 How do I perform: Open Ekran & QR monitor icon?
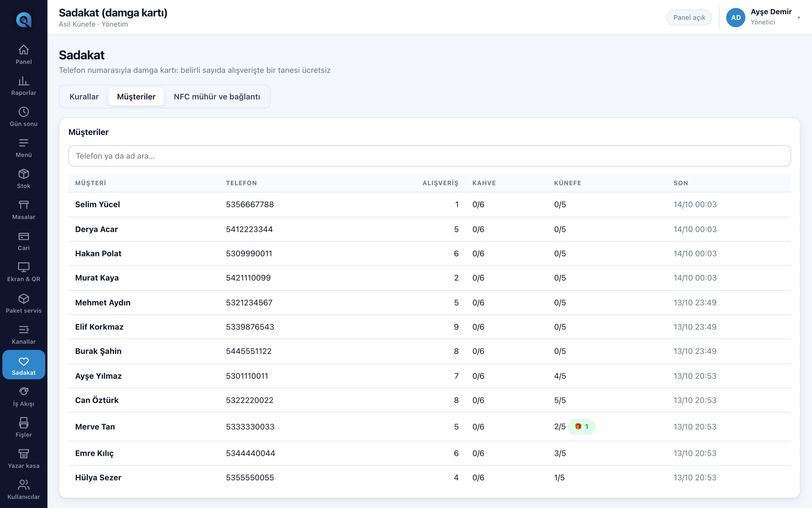pos(23,267)
